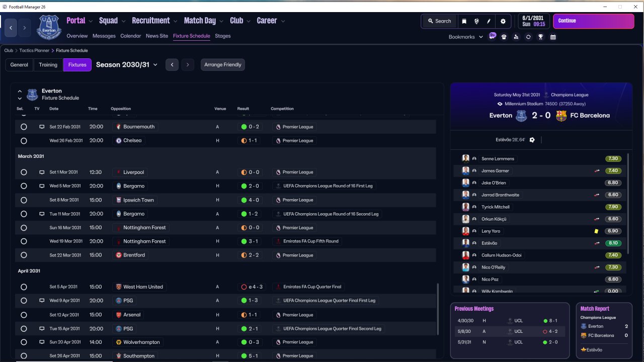This screenshot has width=644, height=362.
Task: Go forward with the right navigation arrow
Action: click(x=24, y=28)
